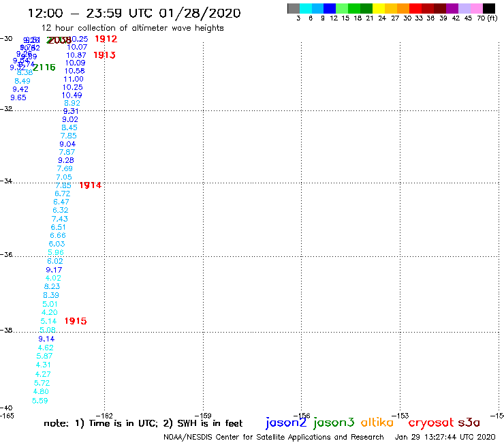
Task: Click the wave height value '9.65'
Action: (18, 98)
